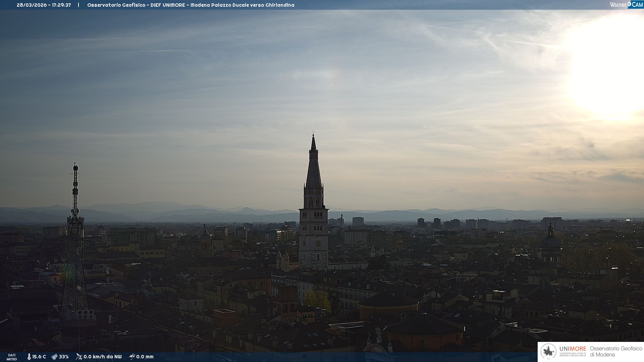Click the wind anemometer icon
This screenshot has width=644, height=362.
(x=79, y=357)
